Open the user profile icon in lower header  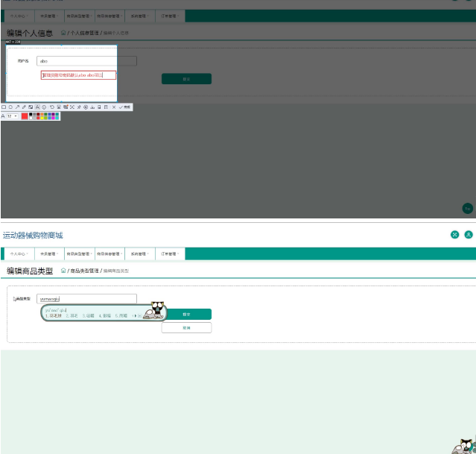click(469, 235)
